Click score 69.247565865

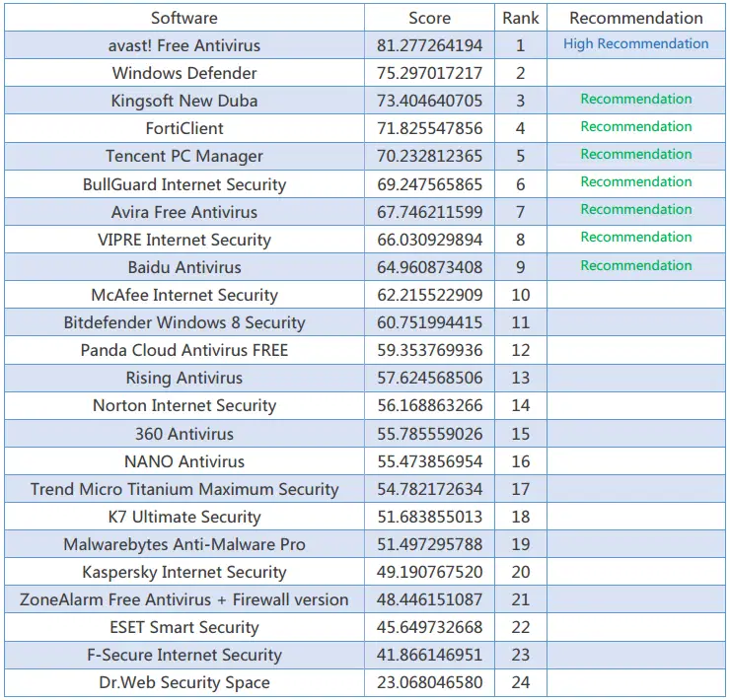click(x=429, y=184)
